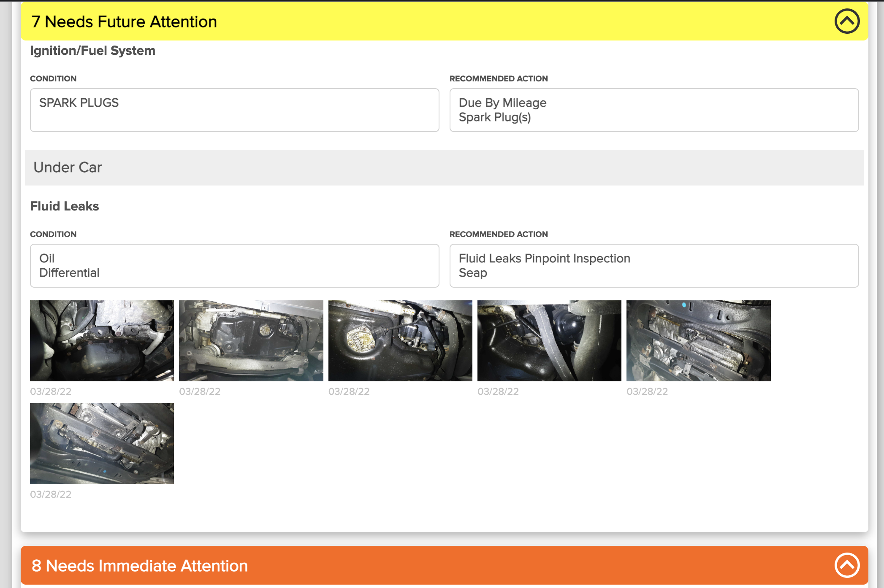Screen dimensions: 884x588
Task: Open sixth photo in second thumbnail row
Action: pyautogui.click(x=102, y=443)
